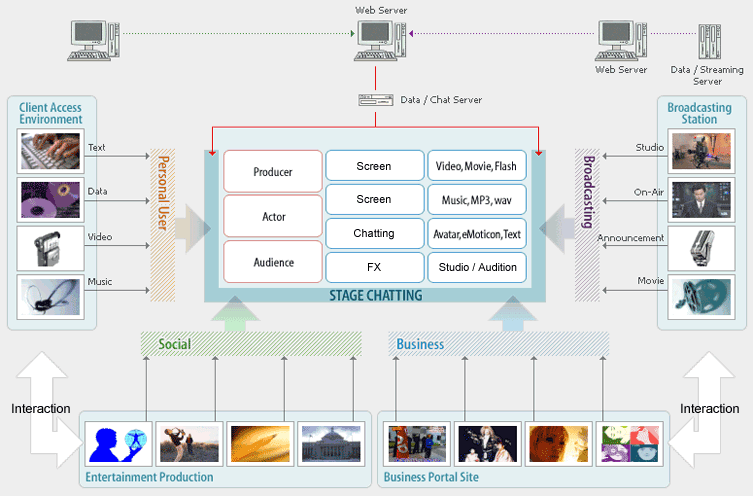The image size is (753, 496).
Task: Click the Avatar, eMoticon, Text box
Action: tap(476, 233)
